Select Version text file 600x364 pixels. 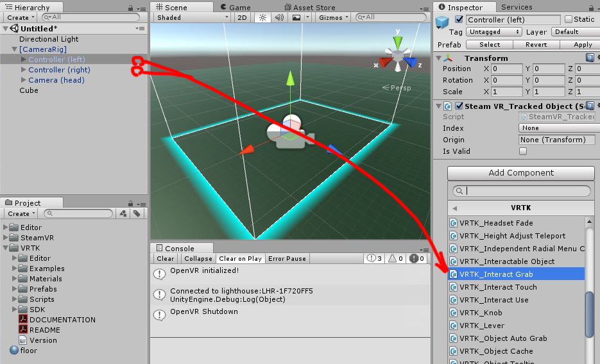pyautogui.click(x=39, y=340)
